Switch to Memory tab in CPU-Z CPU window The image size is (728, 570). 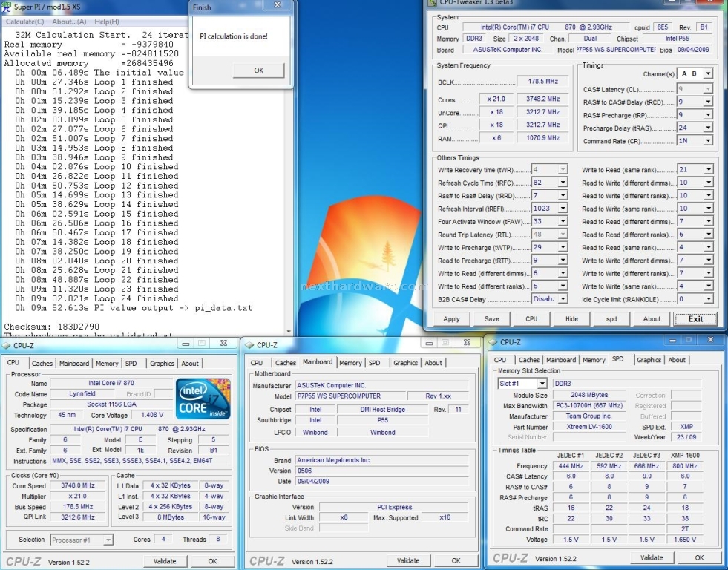tap(108, 364)
